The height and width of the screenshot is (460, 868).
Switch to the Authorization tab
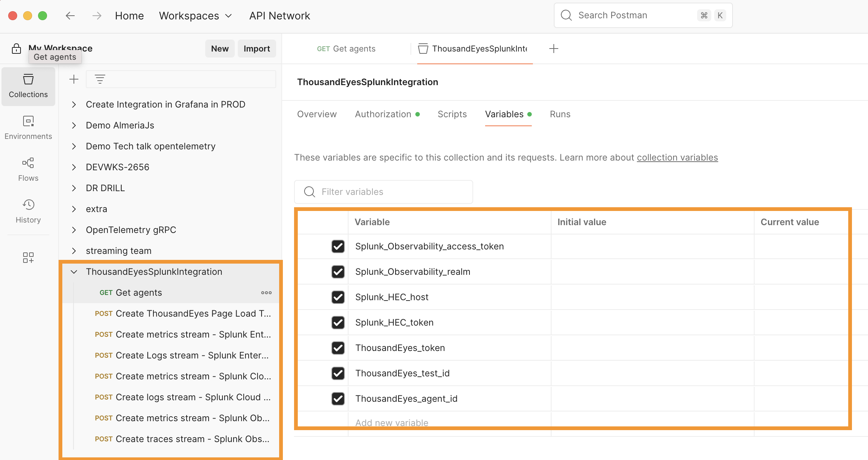(387, 114)
